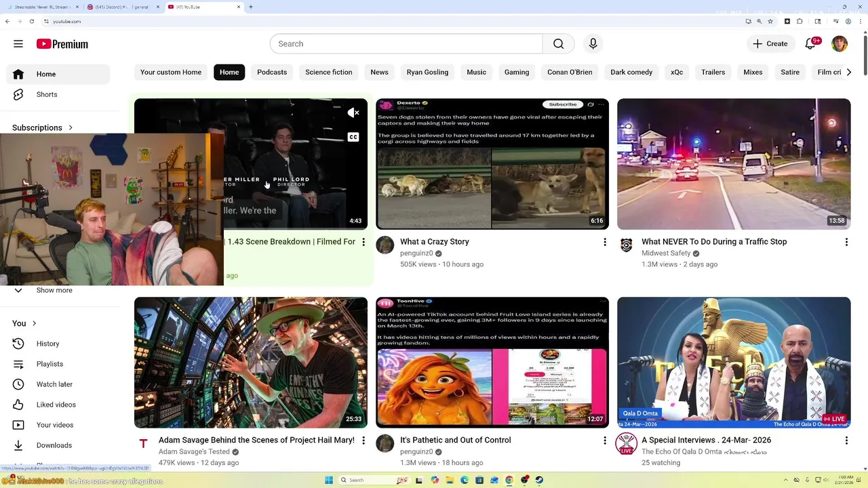Viewport: 868px width, 488px height.
Task: Open the traffic stop video thumbnail
Action: coord(734,164)
